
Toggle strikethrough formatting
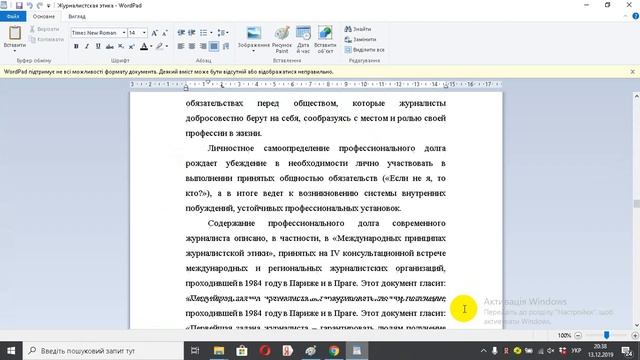tap(109, 47)
